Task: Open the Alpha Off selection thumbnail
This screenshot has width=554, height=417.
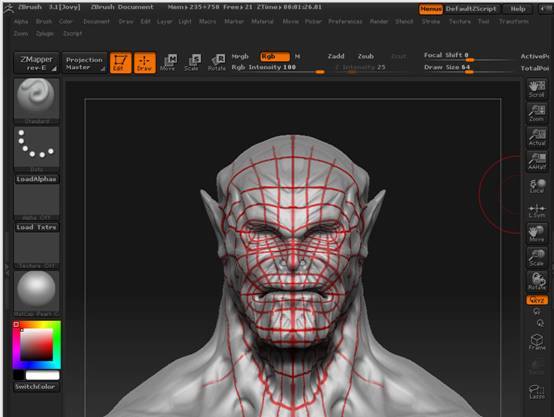Action: 36,202
